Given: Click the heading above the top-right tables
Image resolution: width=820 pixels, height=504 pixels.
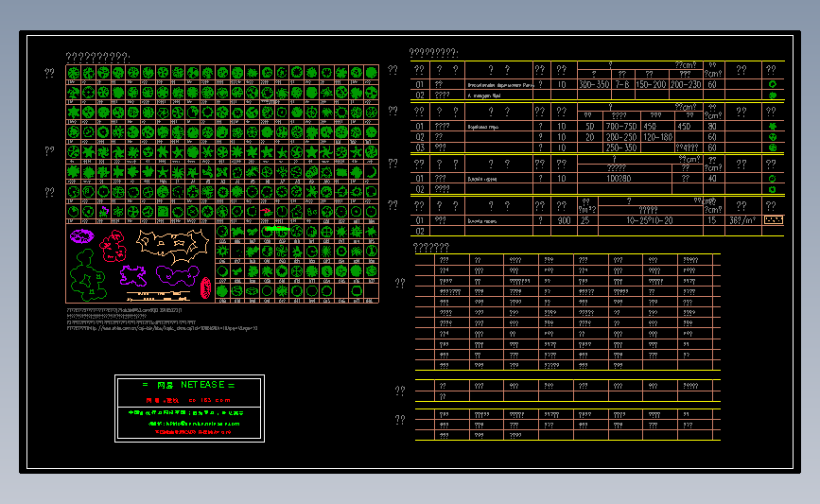Looking at the screenshot, I should [x=433, y=53].
